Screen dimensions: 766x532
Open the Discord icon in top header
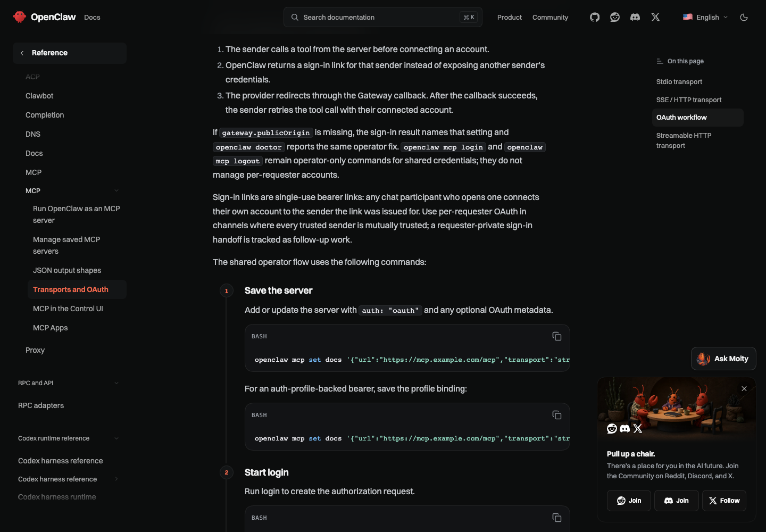635,17
